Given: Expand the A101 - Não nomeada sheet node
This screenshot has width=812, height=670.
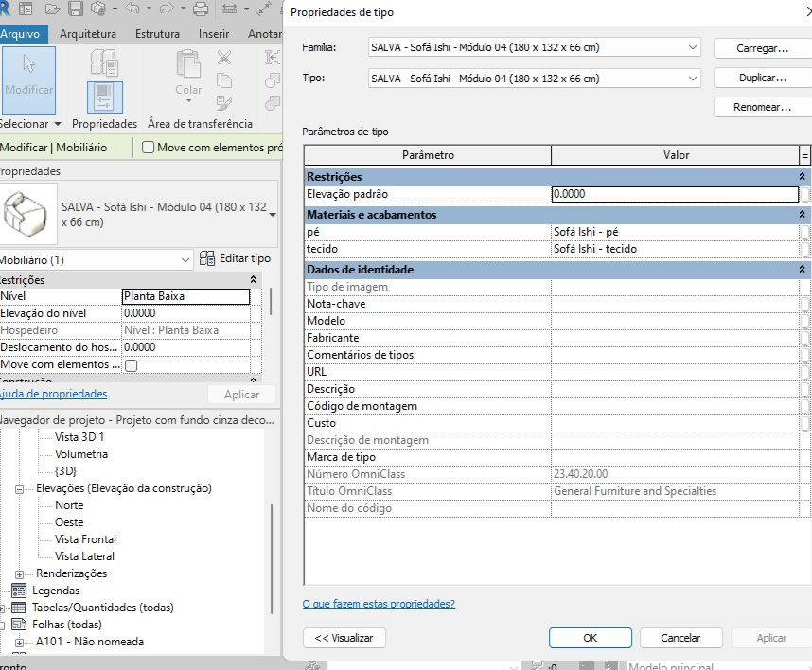Looking at the screenshot, I should pyautogui.click(x=19, y=643).
